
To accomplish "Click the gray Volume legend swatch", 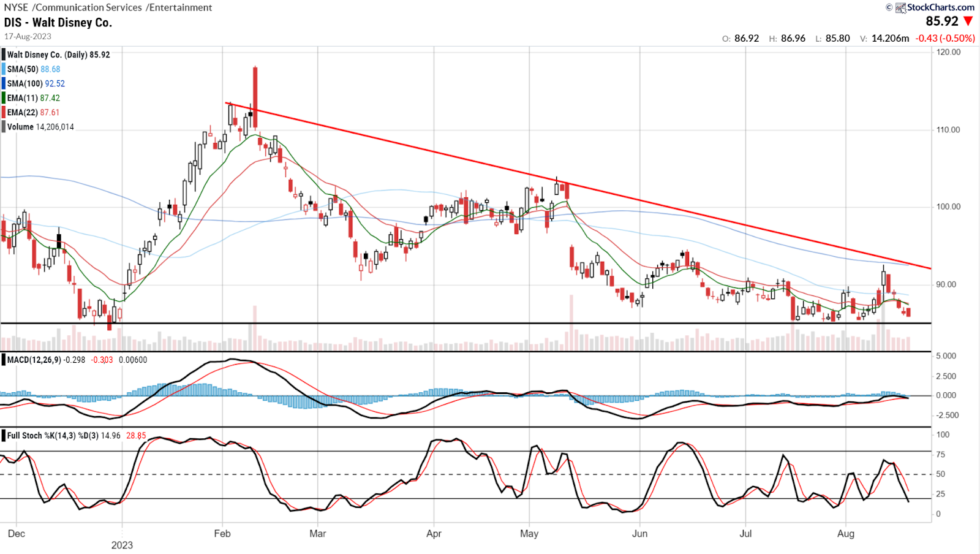I will [3, 127].
